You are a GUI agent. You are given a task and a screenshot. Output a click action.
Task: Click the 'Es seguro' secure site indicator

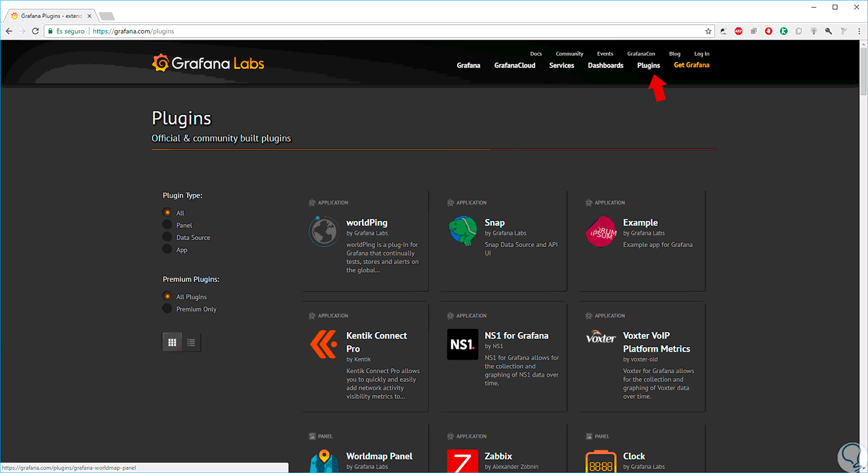[67, 31]
